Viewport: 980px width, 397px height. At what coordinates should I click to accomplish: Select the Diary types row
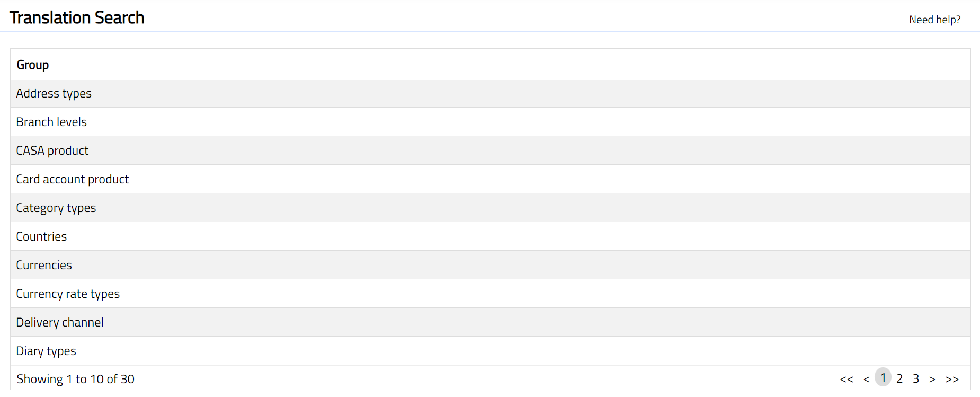click(46, 351)
